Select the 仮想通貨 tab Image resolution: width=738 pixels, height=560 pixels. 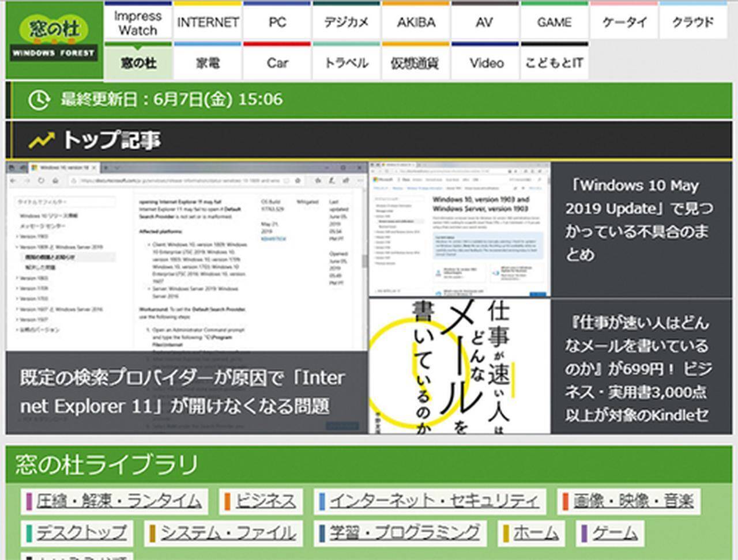click(x=416, y=62)
